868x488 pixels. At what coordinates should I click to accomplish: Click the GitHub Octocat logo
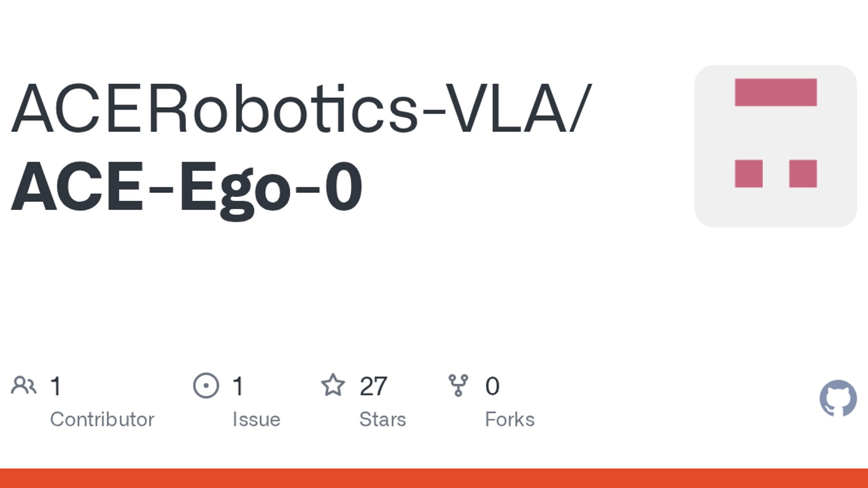838,398
